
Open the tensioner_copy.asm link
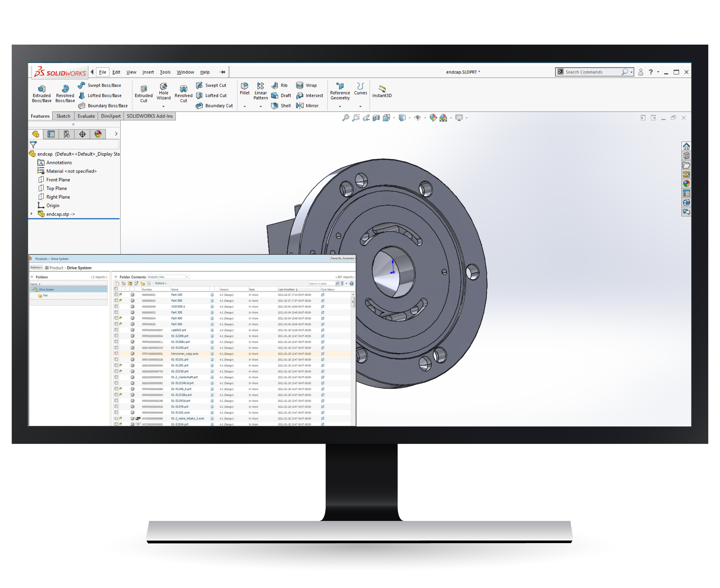click(184, 354)
